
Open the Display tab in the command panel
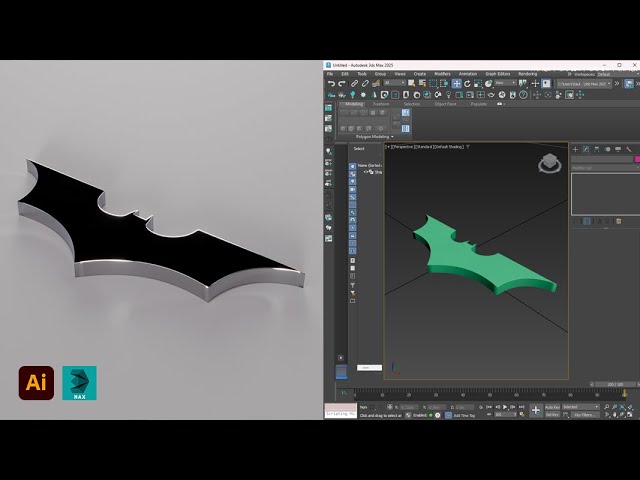coord(618,149)
